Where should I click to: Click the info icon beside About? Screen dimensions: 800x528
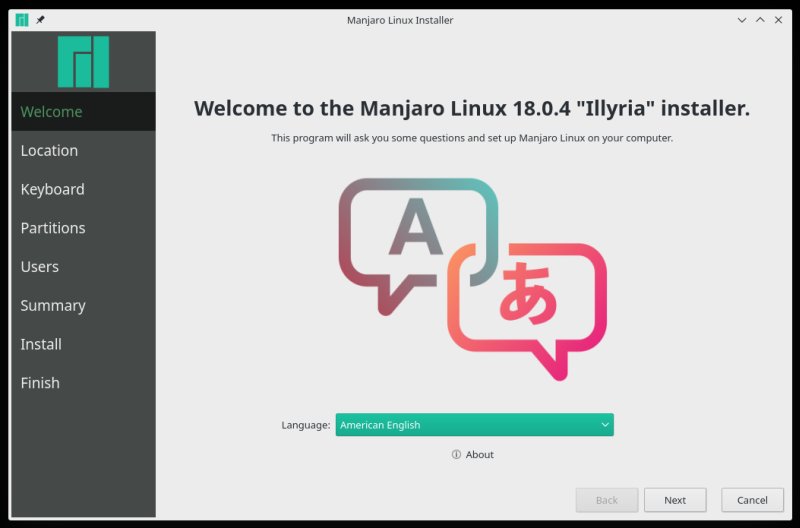point(456,454)
